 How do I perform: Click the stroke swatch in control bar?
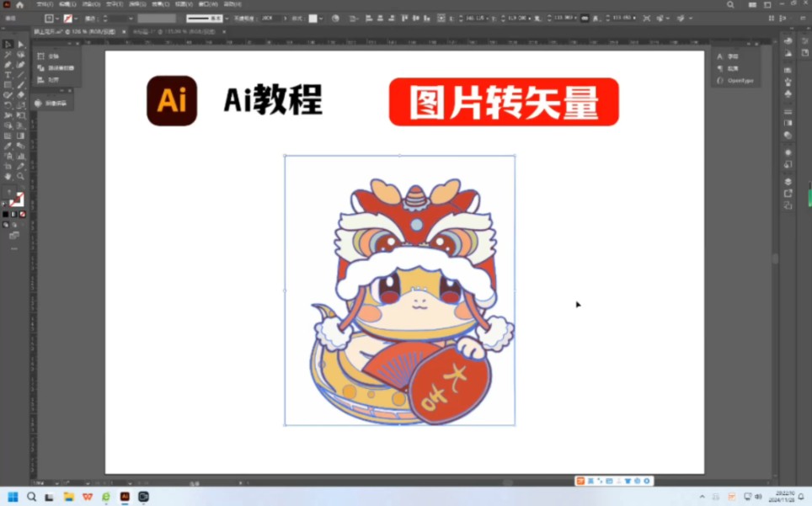68,19
